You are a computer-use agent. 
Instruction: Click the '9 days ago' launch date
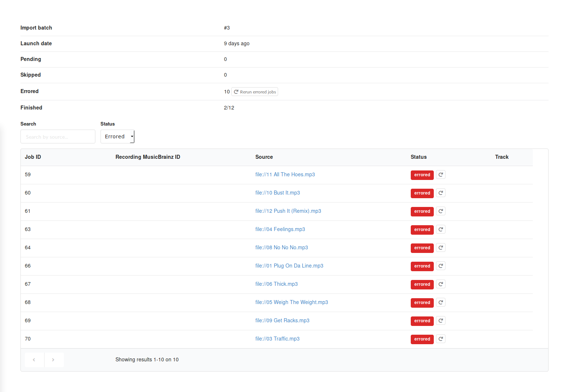[237, 43]
